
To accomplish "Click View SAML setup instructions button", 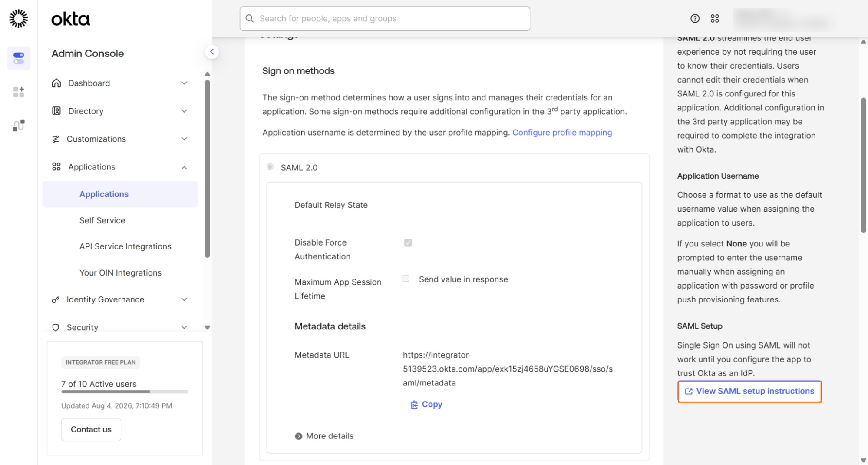I will (x=749, y=391).
